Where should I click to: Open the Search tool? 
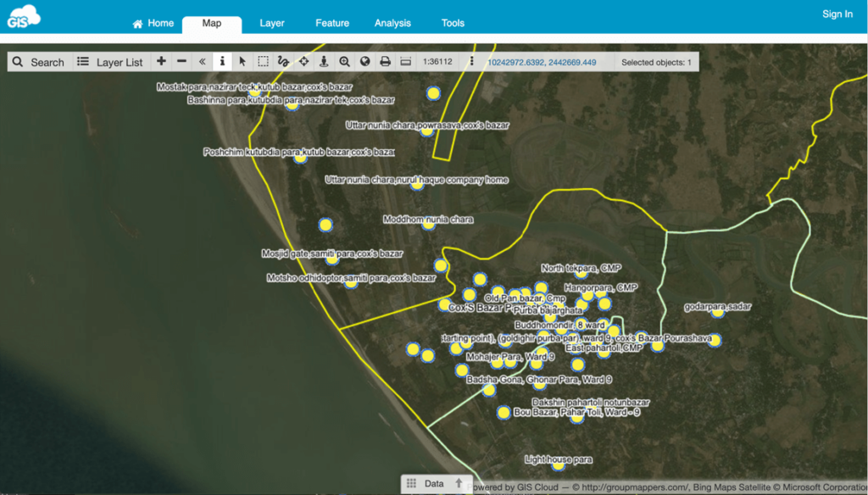[x=38, y=62]
